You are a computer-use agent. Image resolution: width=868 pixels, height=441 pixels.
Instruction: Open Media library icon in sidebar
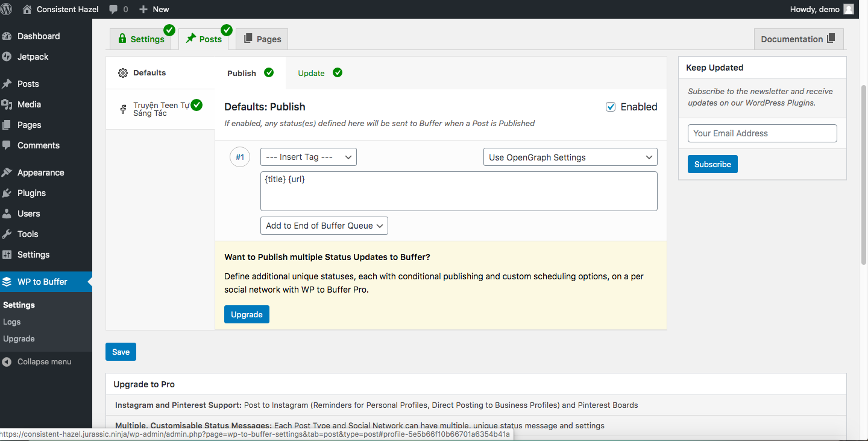pyautogui.click(x=7, y=104)
